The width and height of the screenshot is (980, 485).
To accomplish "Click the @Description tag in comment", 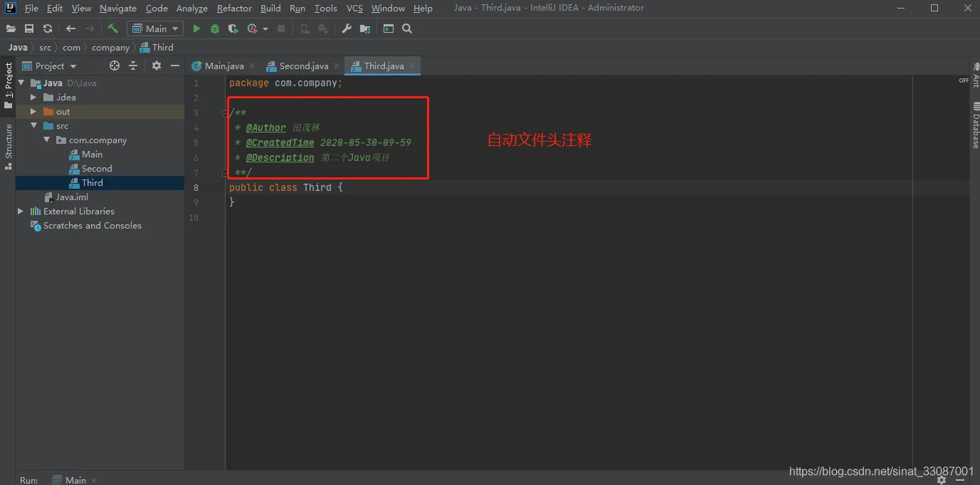I will point(280,157).
